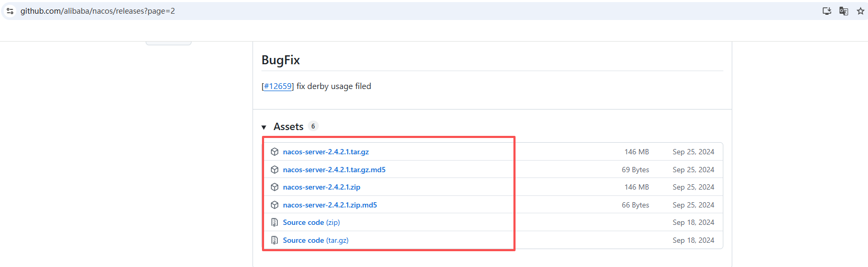The height and width of the screenshot is (267, 868).
Task: Click the package icon beside nacos-server-2.4.2.1.zip
Action: coord(275,187)
